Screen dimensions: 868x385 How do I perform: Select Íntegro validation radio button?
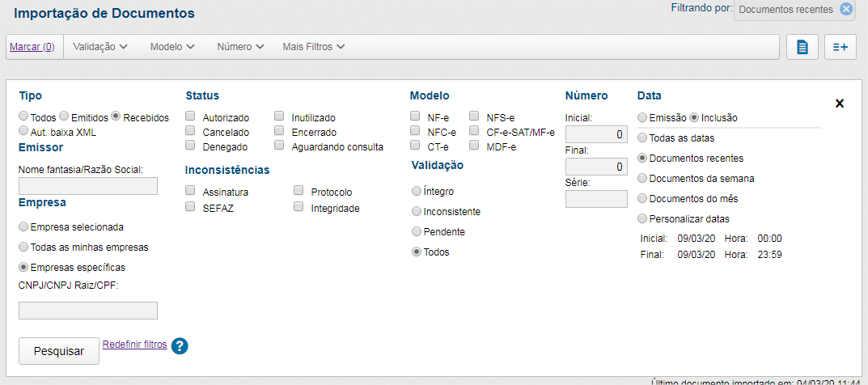417,192
